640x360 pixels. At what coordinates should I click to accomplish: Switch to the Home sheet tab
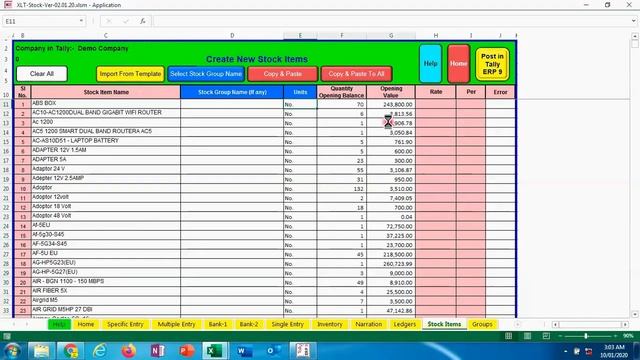tap(86, 324)
